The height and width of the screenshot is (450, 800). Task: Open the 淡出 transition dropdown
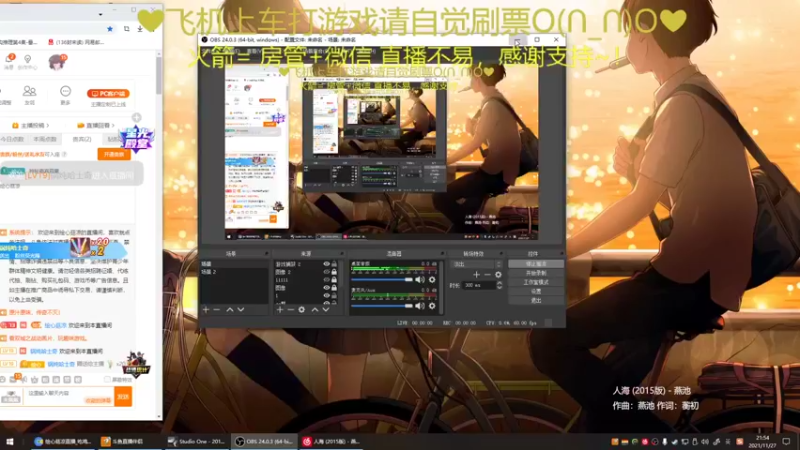[x=477, y=264]
